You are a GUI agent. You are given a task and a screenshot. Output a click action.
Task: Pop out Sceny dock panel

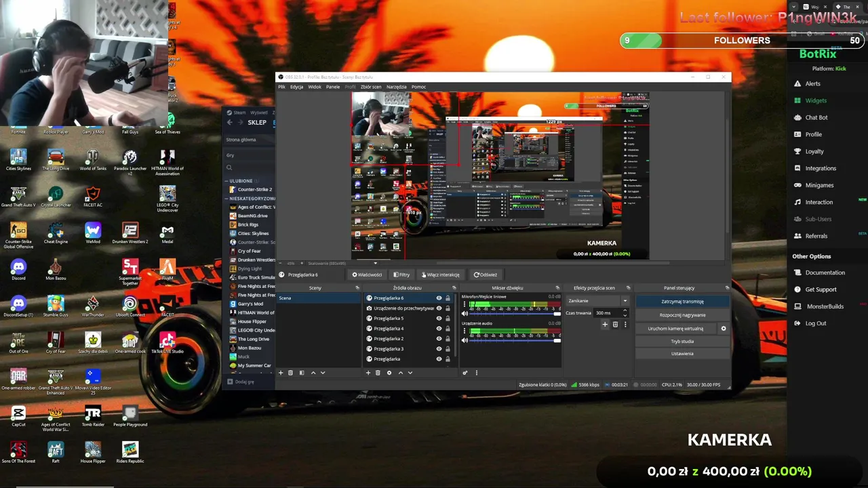click(x=357, y=288)
